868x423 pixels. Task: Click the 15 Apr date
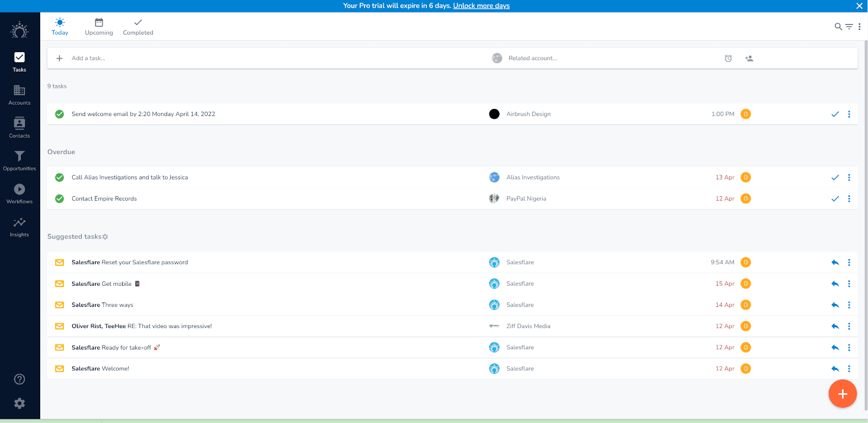[725, 284]
